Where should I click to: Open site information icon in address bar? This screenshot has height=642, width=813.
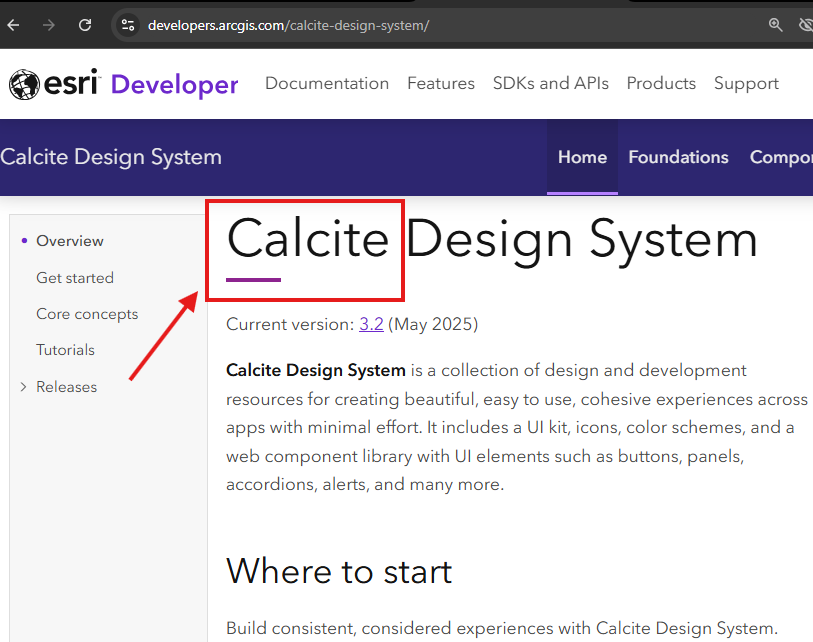tap(128, 25)
